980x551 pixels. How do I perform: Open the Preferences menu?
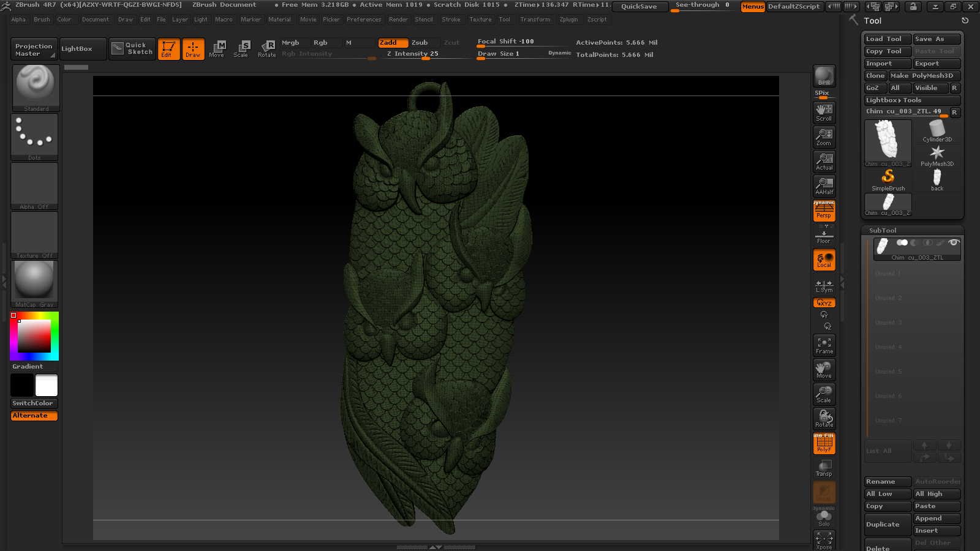364,20
